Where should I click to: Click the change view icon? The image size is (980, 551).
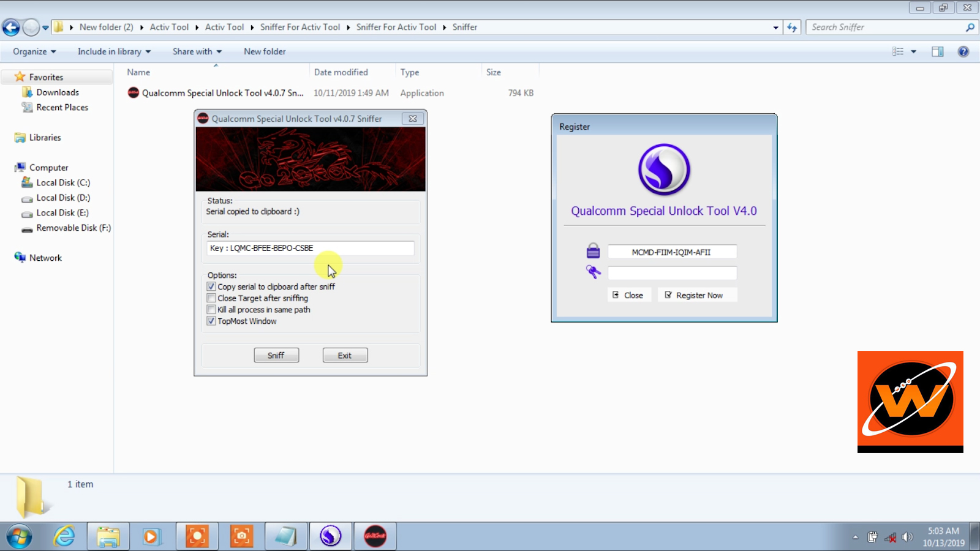[x=898, y=51]
